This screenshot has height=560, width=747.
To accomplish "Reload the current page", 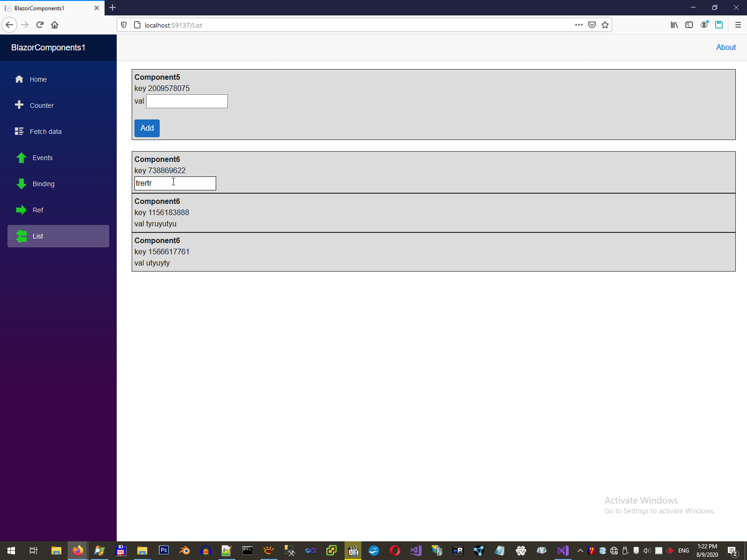I will point(40,25).
